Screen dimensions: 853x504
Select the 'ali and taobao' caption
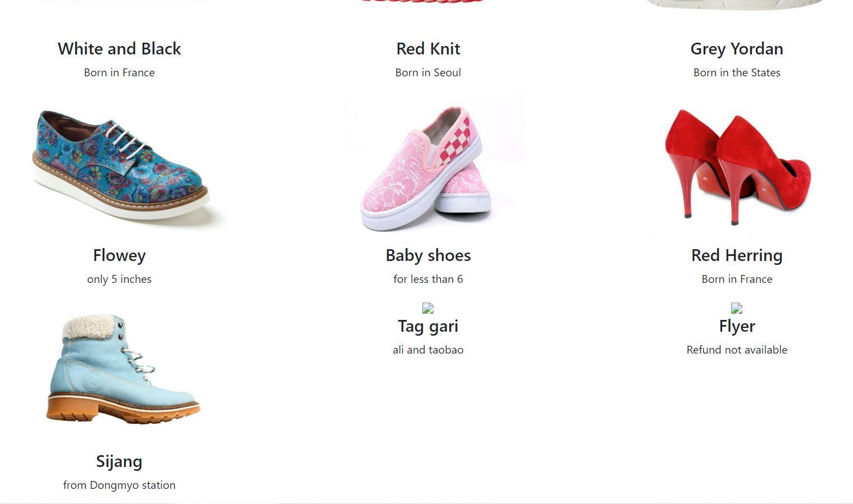coord(428,350)
